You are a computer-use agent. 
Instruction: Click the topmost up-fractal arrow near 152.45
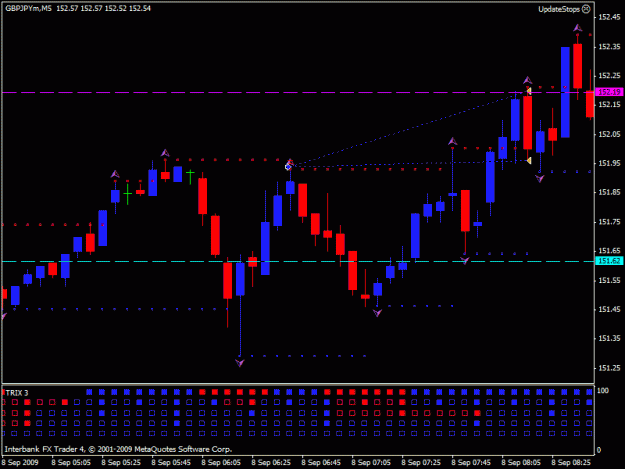pyautogui.click(x=578, y=28)
